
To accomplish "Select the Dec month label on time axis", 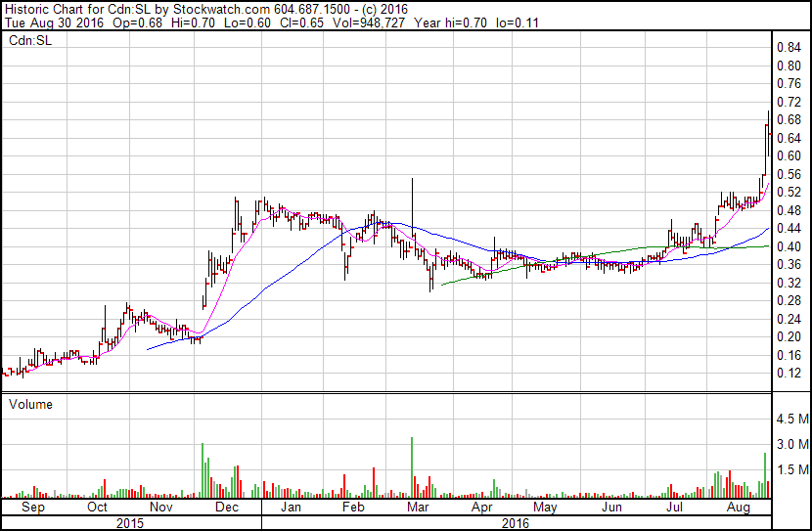I will point(226,509).
